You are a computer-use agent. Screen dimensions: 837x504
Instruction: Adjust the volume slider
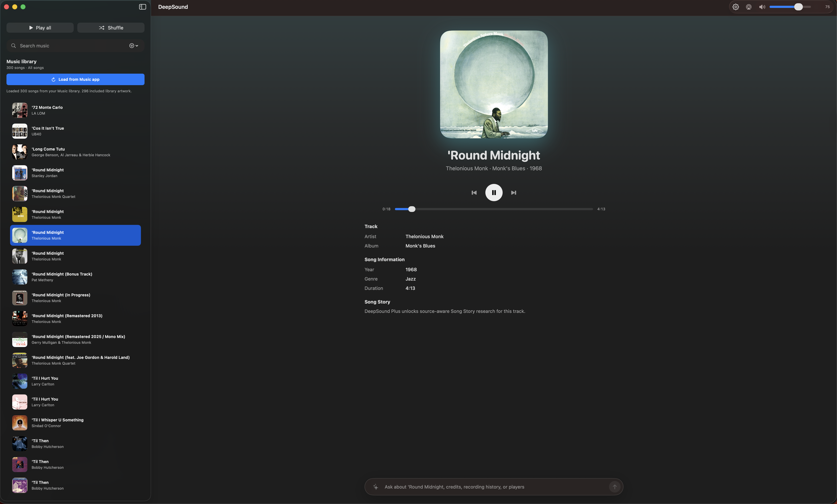(x=790, y=7)
